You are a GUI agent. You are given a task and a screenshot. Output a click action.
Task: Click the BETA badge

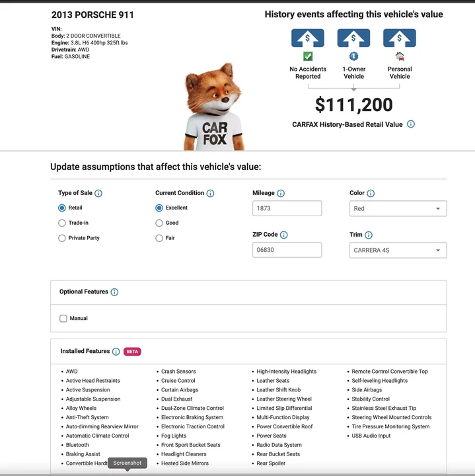pyautogui.click(x=132, y=352)
